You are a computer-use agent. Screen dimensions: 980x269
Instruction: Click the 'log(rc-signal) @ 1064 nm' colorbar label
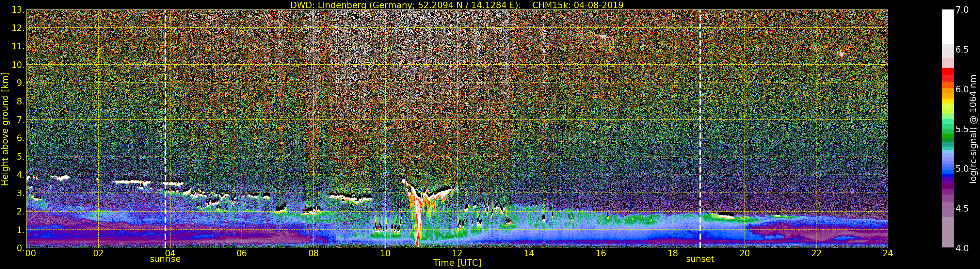coord(972,129)
